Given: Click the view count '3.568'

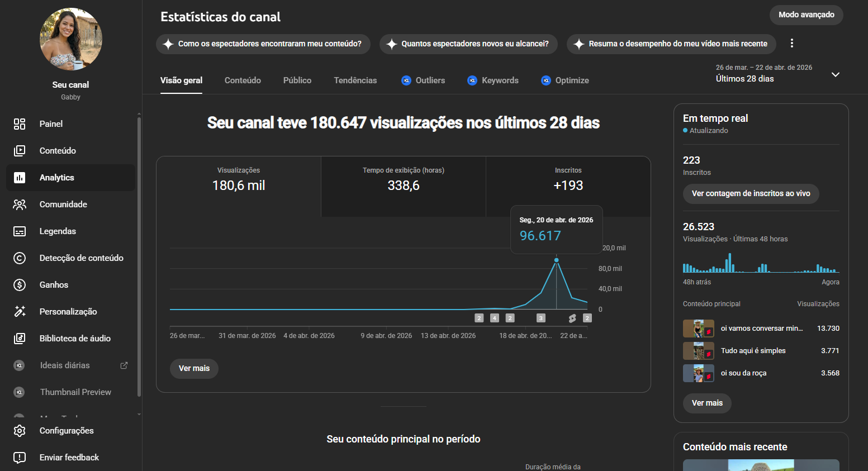Looking at the screenshot, I should [x=830, y=373].
